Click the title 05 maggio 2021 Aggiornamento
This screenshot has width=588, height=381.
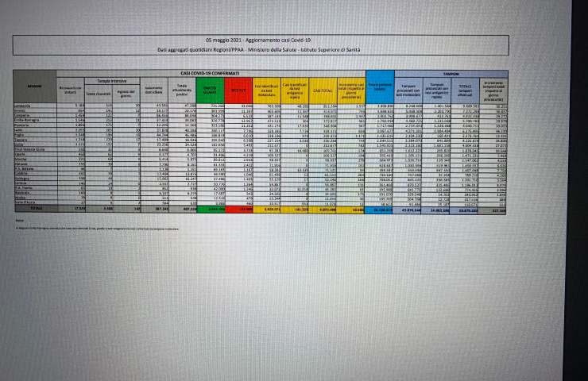256,40
